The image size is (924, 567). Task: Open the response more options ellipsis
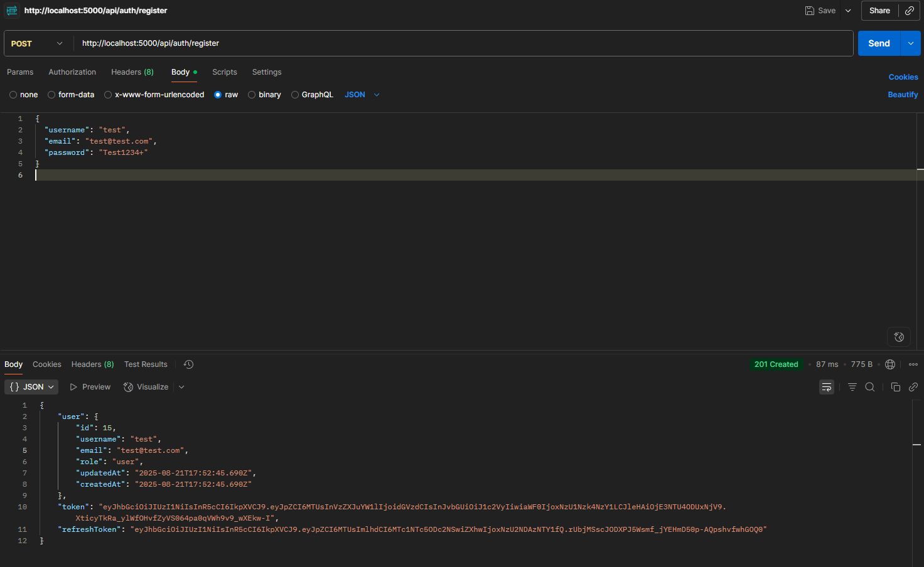[913, 364]
